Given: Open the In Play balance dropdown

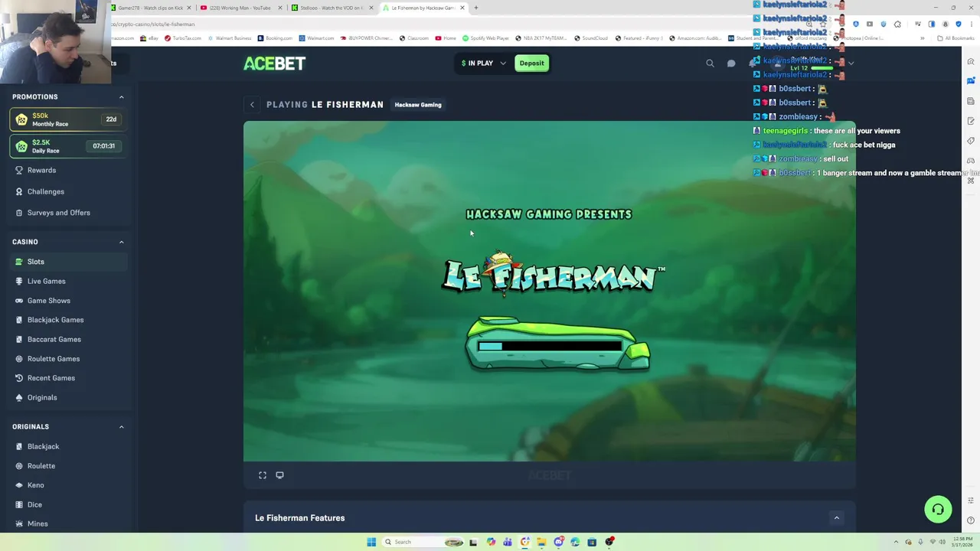Looking at the screenshot, I should [x=483, y=64].
